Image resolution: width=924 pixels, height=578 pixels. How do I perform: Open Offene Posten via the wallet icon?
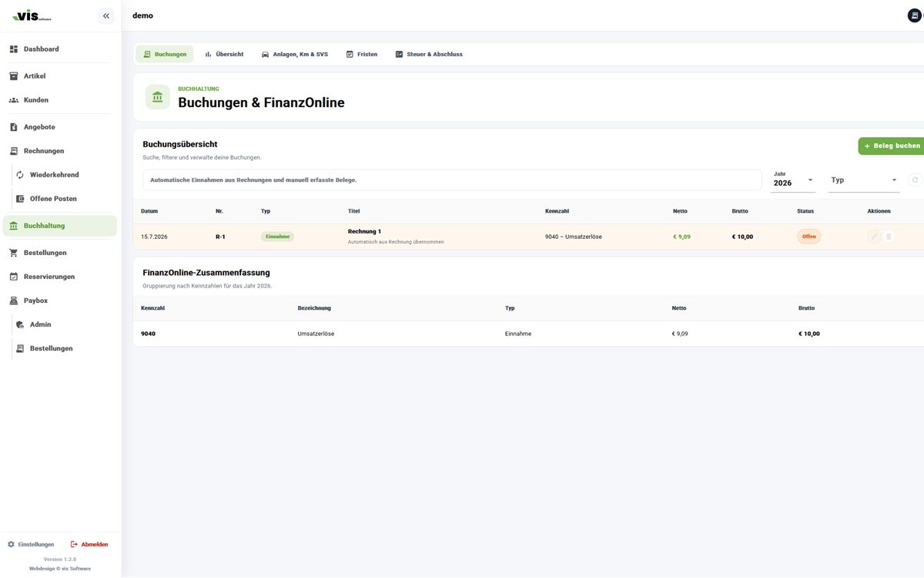(20, 199)
